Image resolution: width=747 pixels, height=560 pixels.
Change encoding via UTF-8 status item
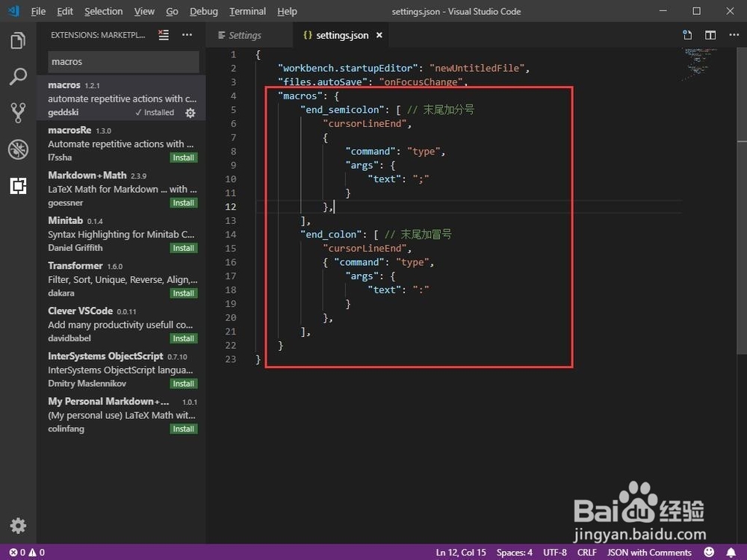554,553
